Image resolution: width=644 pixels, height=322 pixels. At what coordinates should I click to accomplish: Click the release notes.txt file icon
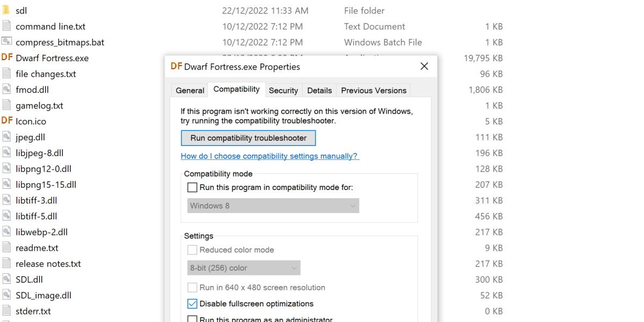(x=6, y=264)
